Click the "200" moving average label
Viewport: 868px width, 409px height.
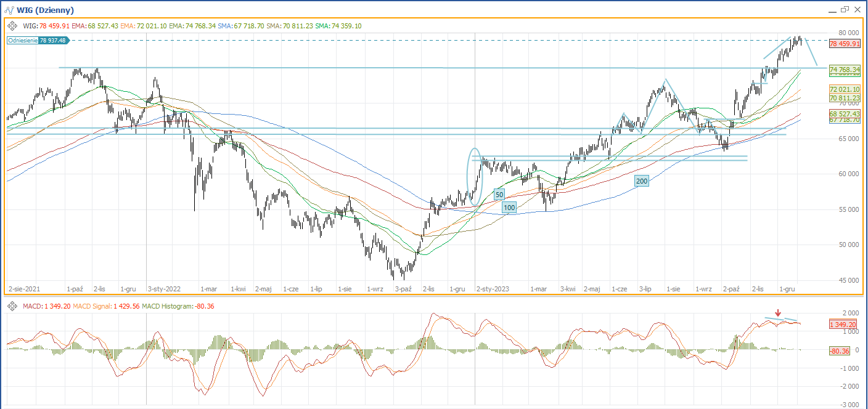[642, 181]
